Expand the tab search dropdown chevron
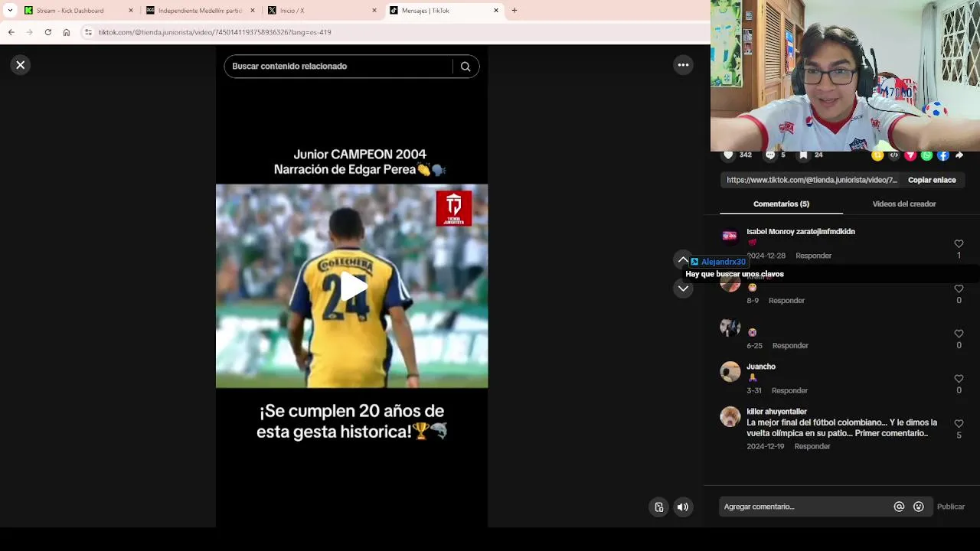Viewport: 980px width, 551px height. (x=10, y=11)
